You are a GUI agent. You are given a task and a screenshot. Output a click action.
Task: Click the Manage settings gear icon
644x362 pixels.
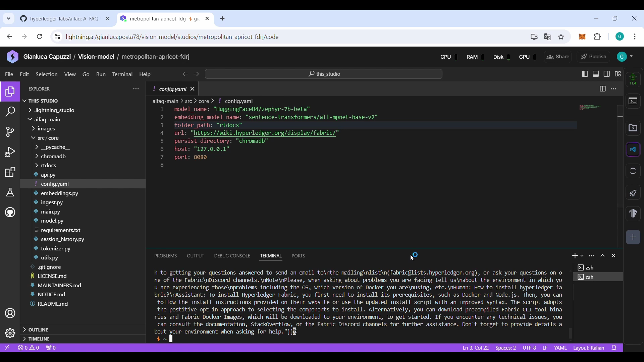pos(10,334)
